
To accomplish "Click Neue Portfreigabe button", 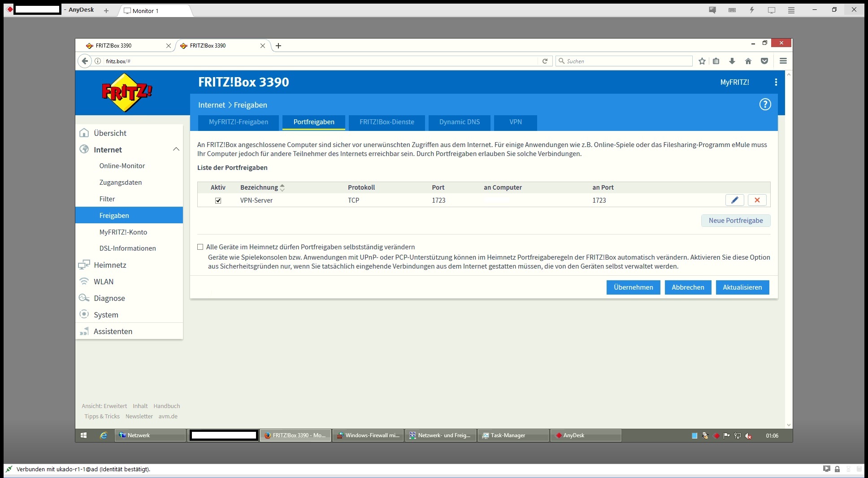I will tap(736, 221).
